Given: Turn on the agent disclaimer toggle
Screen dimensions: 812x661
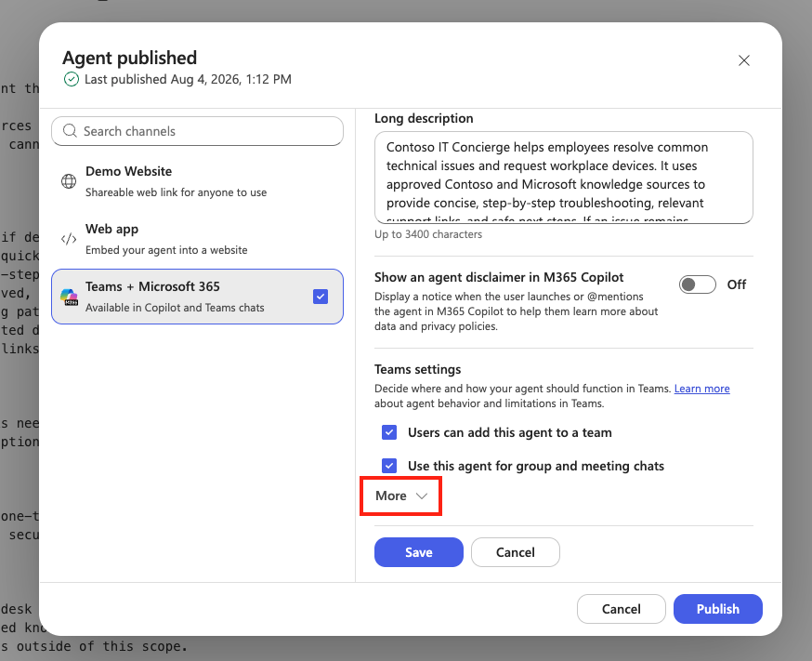Looking at the screenshot, I should click(x=697, y=284).
